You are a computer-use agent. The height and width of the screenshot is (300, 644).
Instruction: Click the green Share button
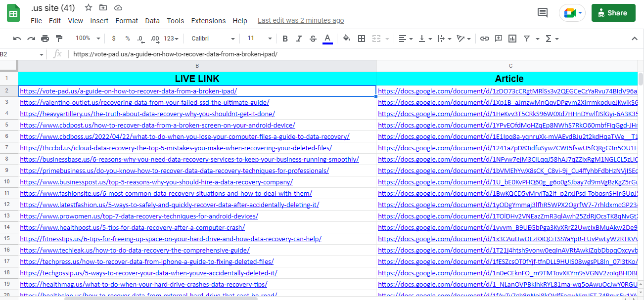click(x=613, y=12)
